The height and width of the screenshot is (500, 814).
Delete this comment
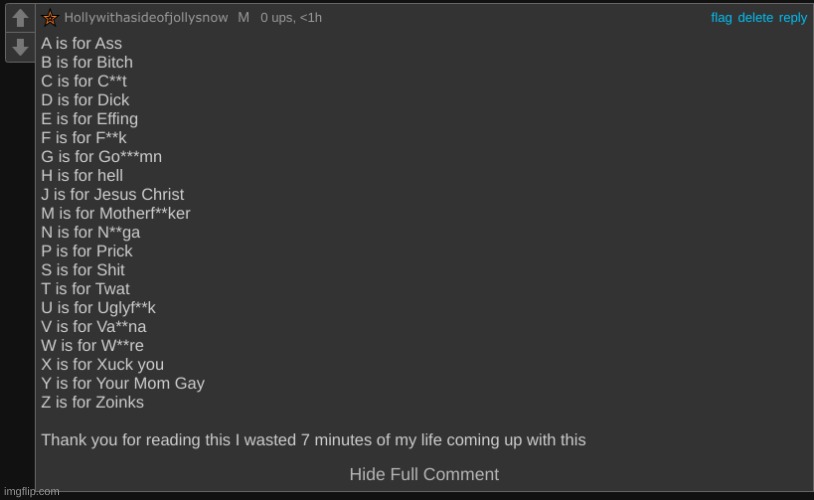(755, 18)
